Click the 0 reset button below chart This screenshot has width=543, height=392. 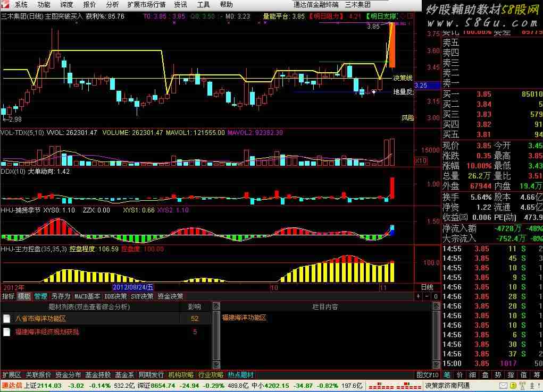click(x=436, y=296)
